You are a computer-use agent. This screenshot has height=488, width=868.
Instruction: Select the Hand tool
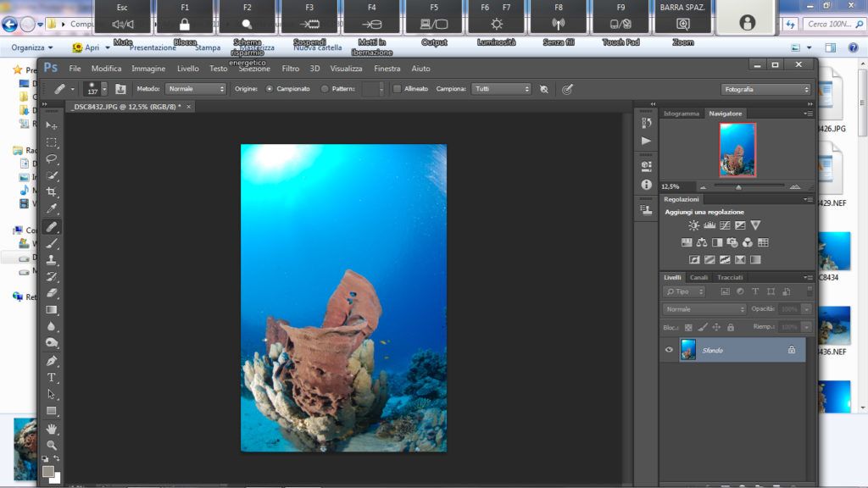(52, 429)
